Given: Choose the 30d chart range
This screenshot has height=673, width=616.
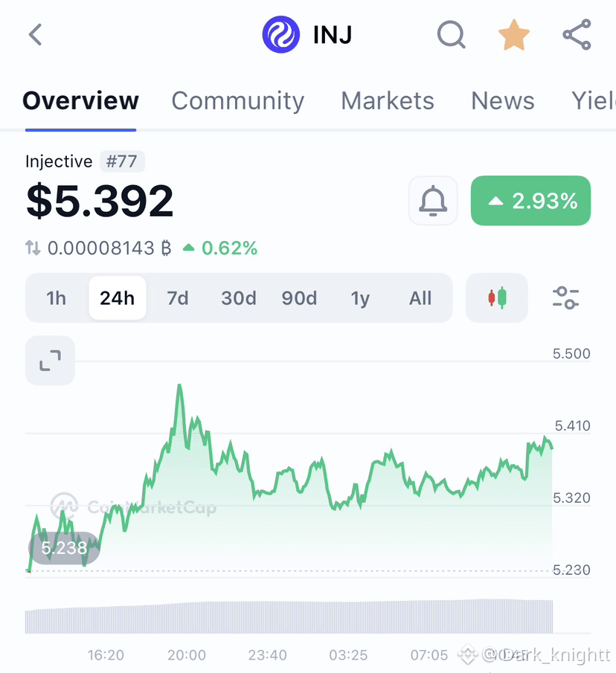Looking at the screenshot, I should (x=239, y=298).
